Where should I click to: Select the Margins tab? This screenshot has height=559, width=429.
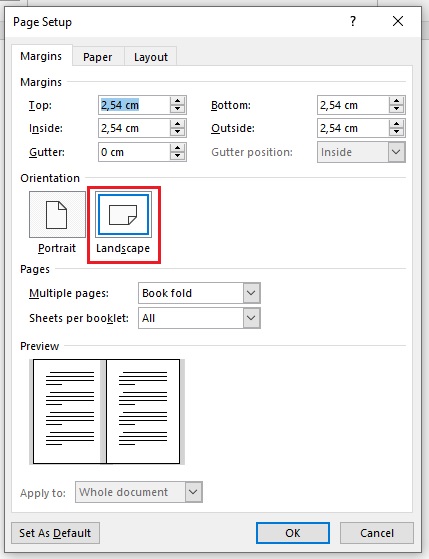pyautogui.click(x=41, y=56)
